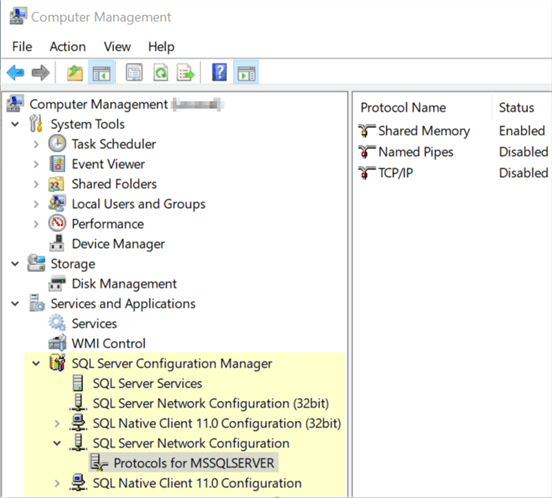The height and width of the screenshot is (498, 552).
Task: Select the TCP/IP protocol name
Action: [x=396, y=173]
